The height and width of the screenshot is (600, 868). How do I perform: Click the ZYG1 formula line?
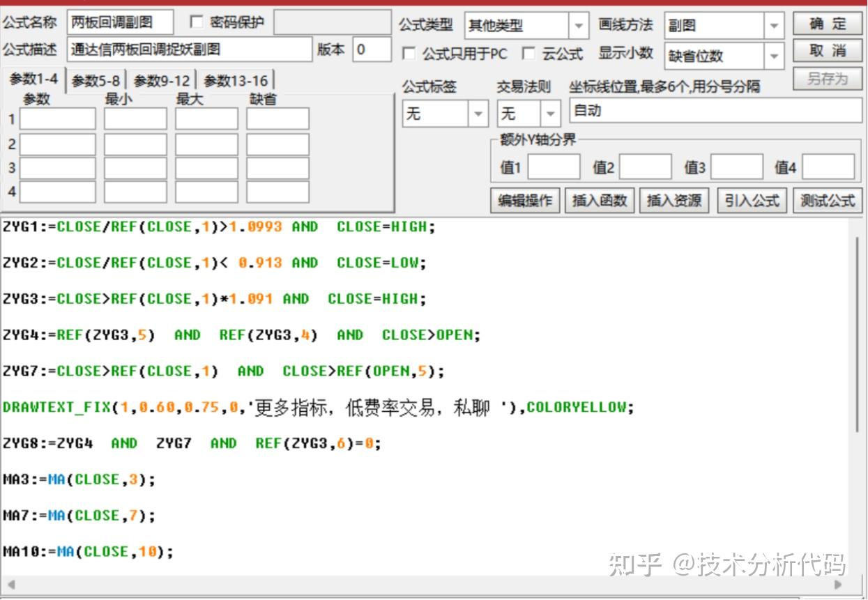click(219, 226)
